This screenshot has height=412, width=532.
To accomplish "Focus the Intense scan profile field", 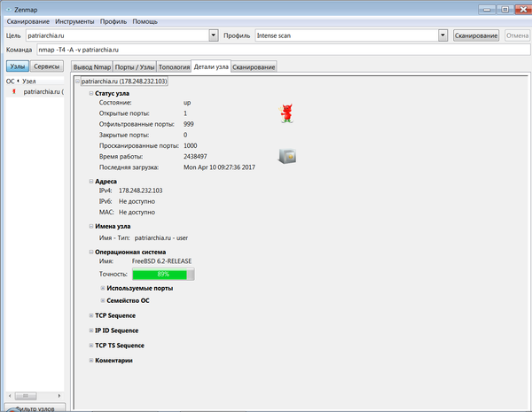I will click(347, 35).
